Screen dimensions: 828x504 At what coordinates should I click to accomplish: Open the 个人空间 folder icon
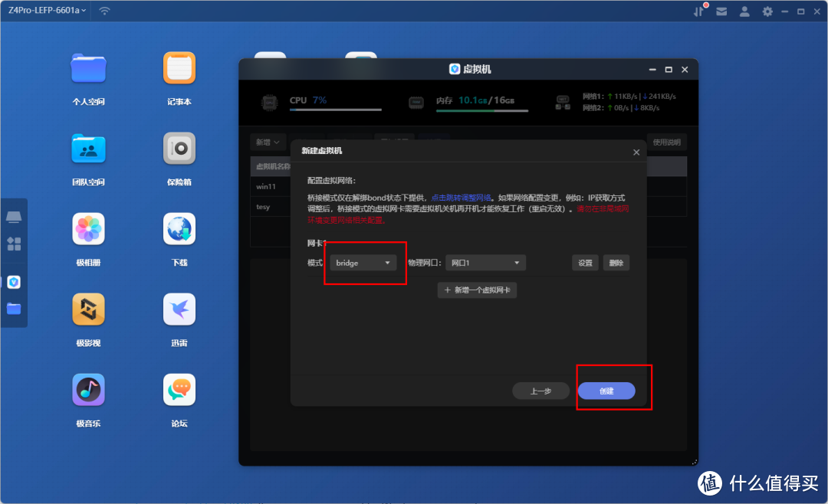pos(88,68)
